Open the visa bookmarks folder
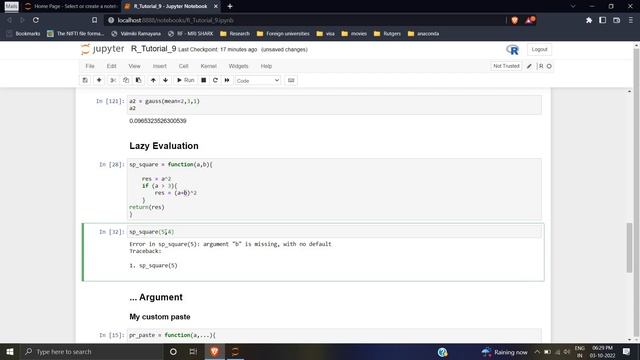640x360 pixels. point(326,34)
